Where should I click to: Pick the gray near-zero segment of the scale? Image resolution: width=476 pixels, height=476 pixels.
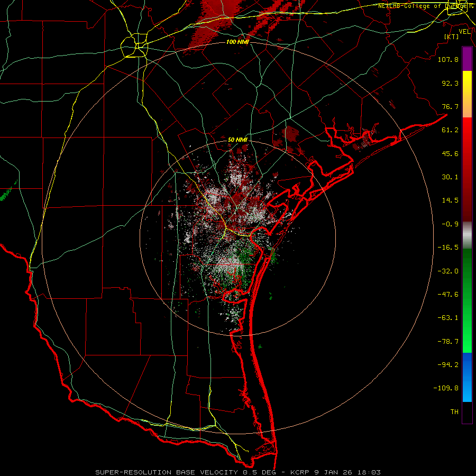tap(467, 235)
